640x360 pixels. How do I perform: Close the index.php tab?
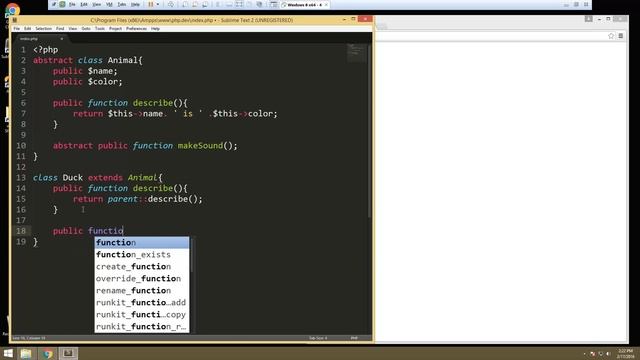pyautogui.click(x=62, y=39)
